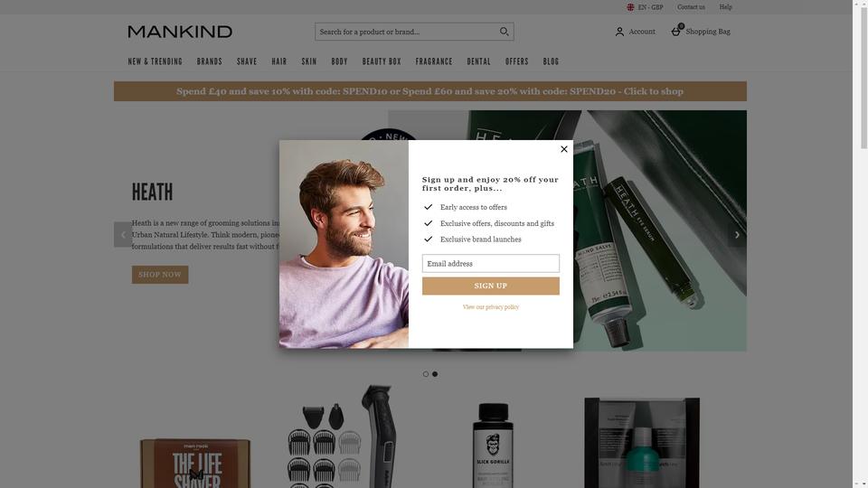The width and height of the screenshot is (868, 488).
Task: Open the Account user icon
Action: click(619, 33)
